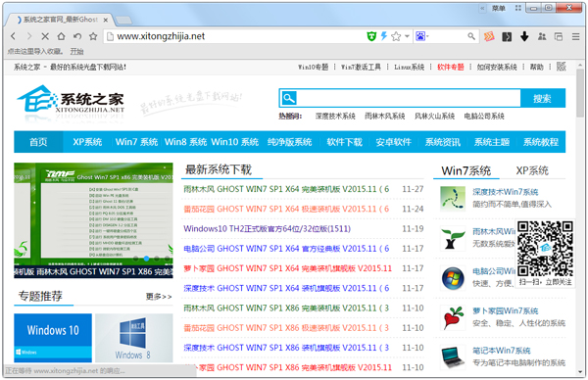Open the 系统教程 navigation item

(541, 142)
